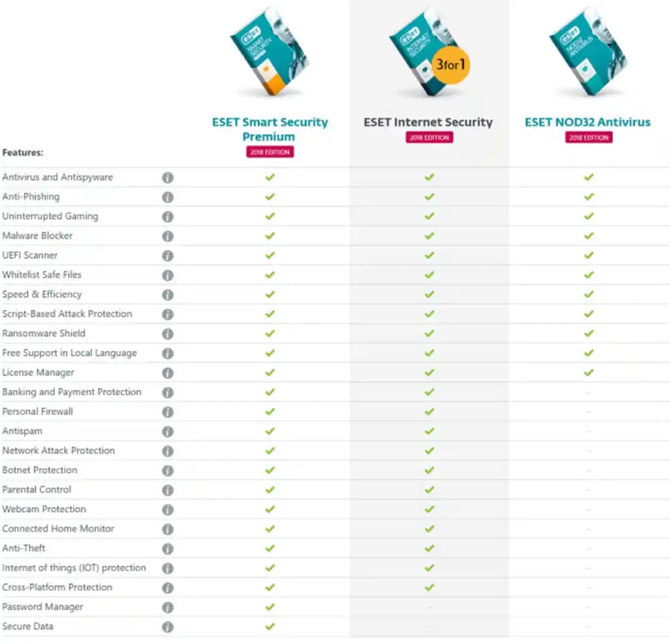Click the ESET Smart Security Premium title

270,129
